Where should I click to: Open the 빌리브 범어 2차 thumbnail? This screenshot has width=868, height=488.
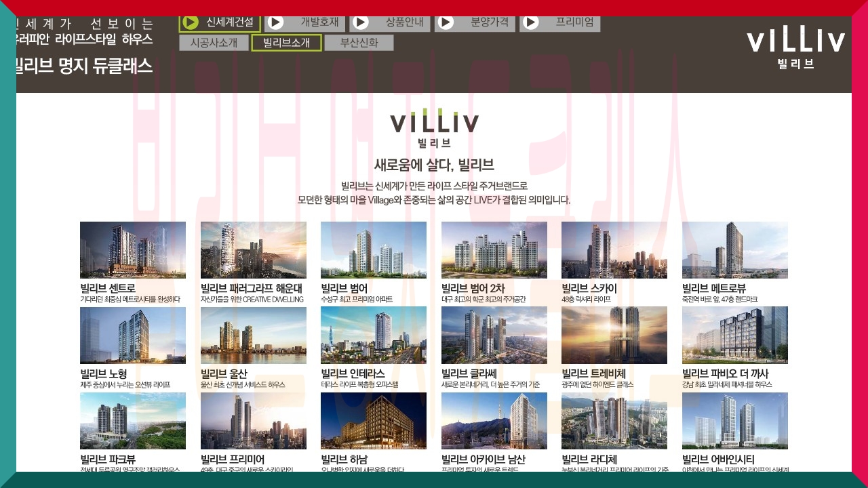494,250
